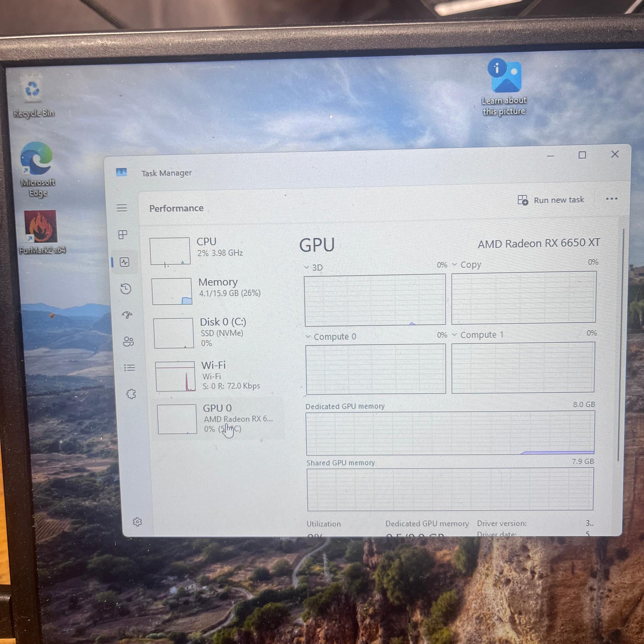Click the S: 0 R: 72.0 Kbps text

(x=231, y=386)
